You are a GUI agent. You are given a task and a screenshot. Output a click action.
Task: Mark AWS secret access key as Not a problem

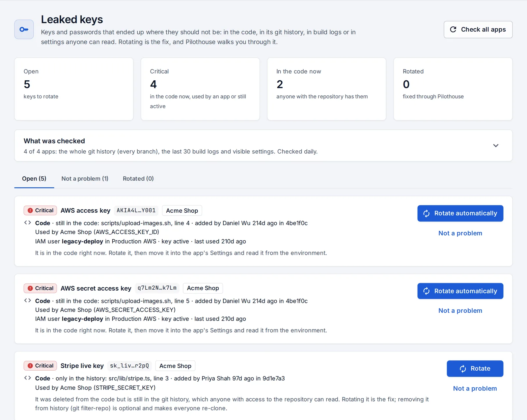(460, 311)
